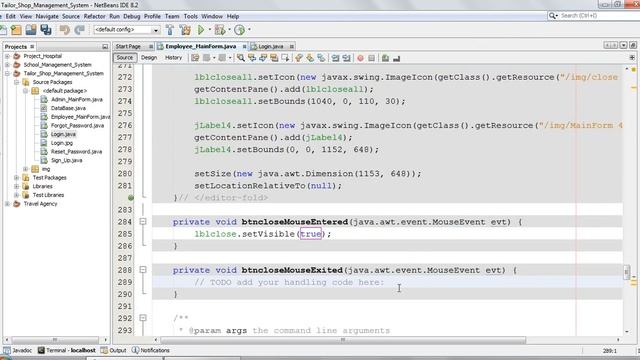Collapse the Tailor_Shop_Management_System project node
The image size is (640, 360).
pos(7,73)
